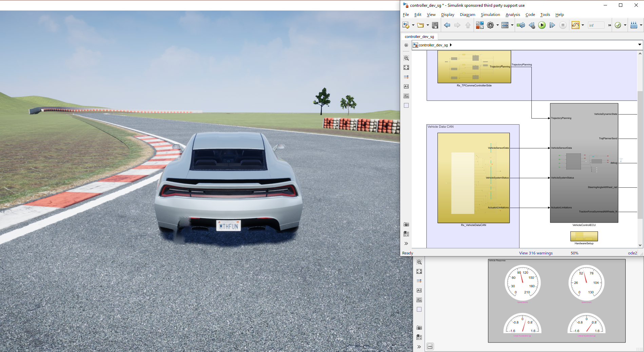
Task: Expand the toolbar overflow double-chevron
Action: pyautogui.click(x=609, y=25)
